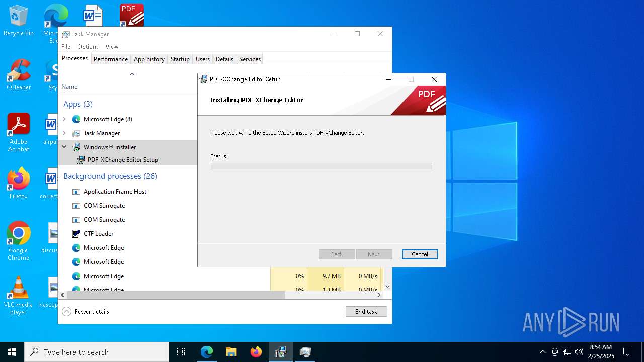
Task: Open the PDF-XChange desktop icon at top
Action: tap(132, 15)
